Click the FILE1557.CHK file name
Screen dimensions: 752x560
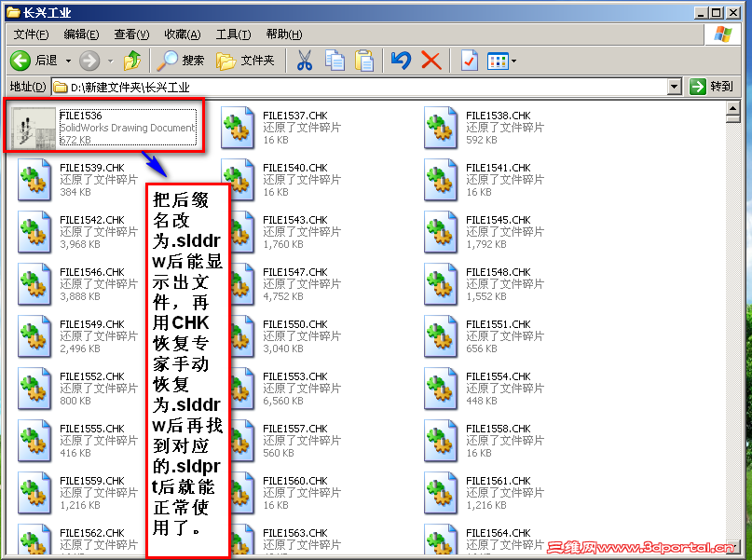(x=295, y=430)
